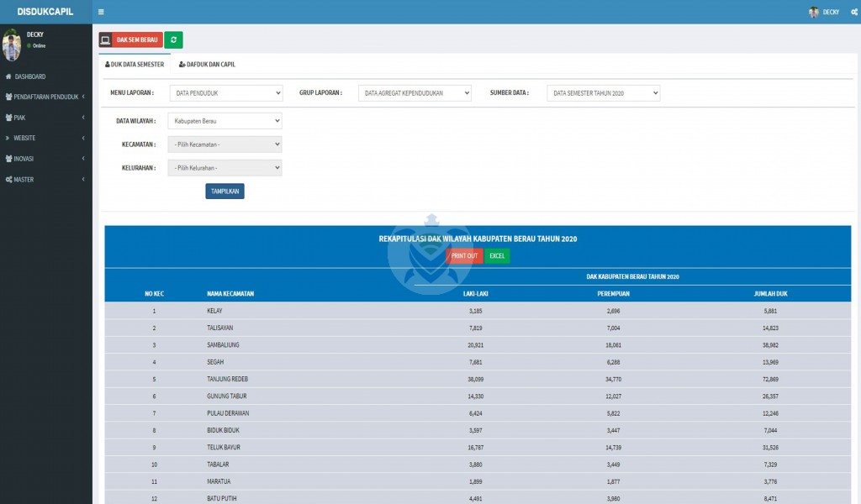Click the sidebar profile picture of Decky
The width and height of the screenshot is (861, 504).
coord(12,45)
